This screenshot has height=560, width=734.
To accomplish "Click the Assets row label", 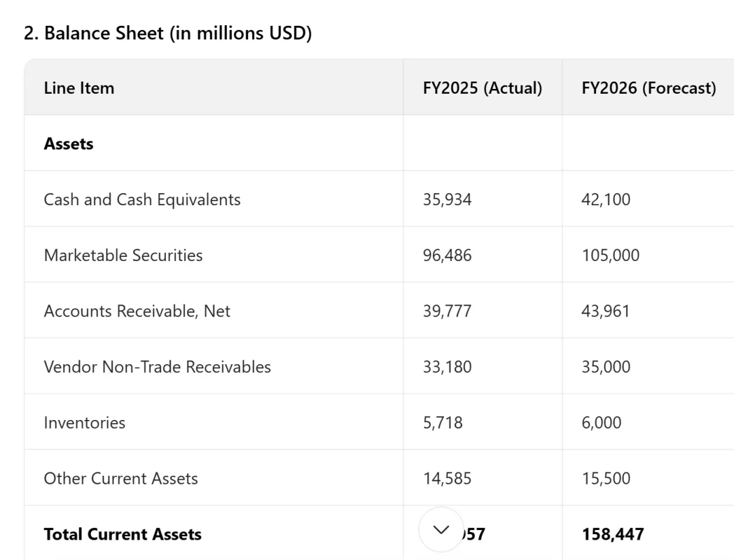I will [69, 143].
